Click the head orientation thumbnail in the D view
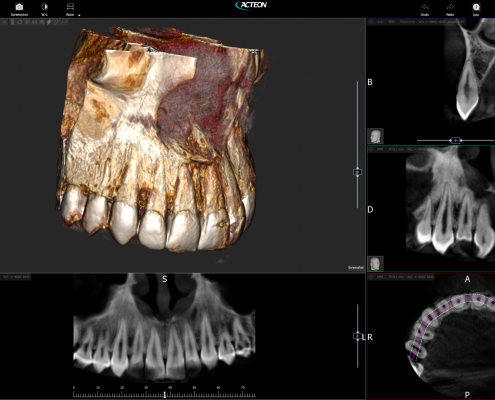 375,263
